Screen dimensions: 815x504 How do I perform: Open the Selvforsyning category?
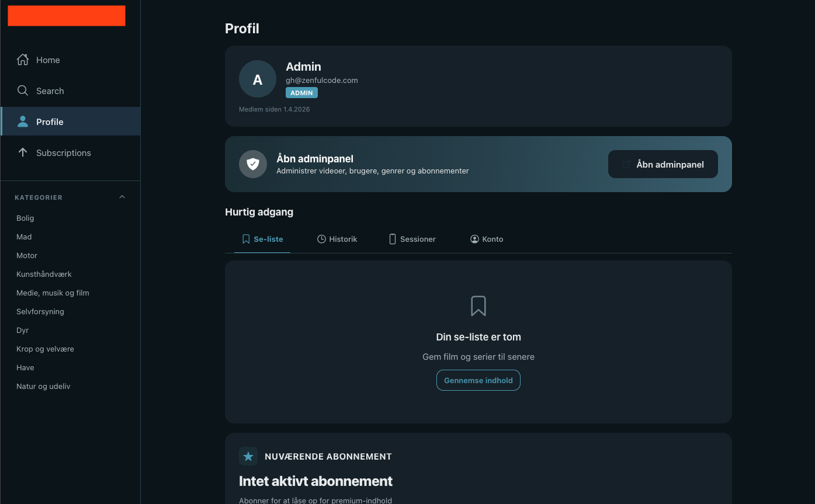click(x=40, y=311)
